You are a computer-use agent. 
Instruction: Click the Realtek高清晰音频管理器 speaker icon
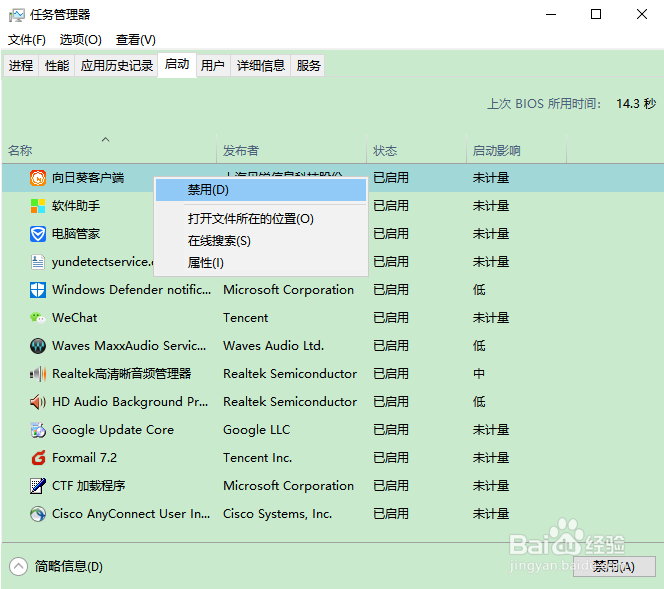38,373
